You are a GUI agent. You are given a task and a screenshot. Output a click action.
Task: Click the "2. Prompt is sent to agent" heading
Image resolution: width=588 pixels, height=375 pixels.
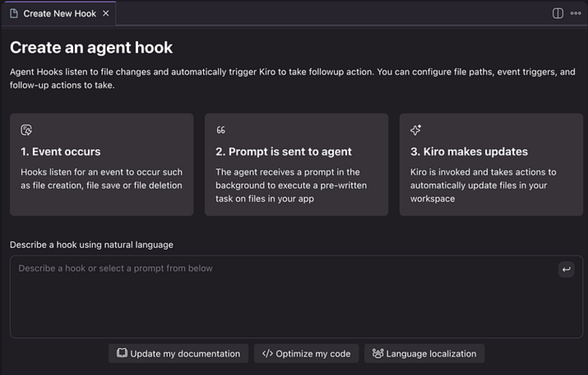[x=283, y=152]
